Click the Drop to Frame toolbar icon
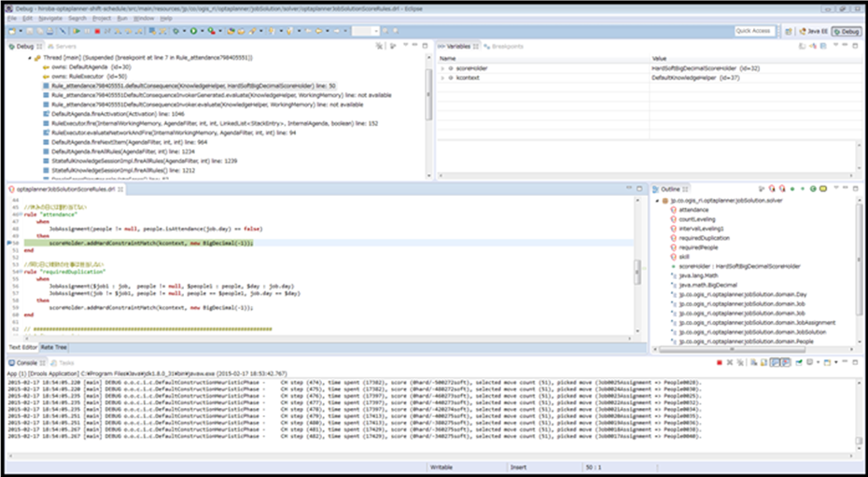This screenshot has width=868, height=477. [x=152, y=31]
